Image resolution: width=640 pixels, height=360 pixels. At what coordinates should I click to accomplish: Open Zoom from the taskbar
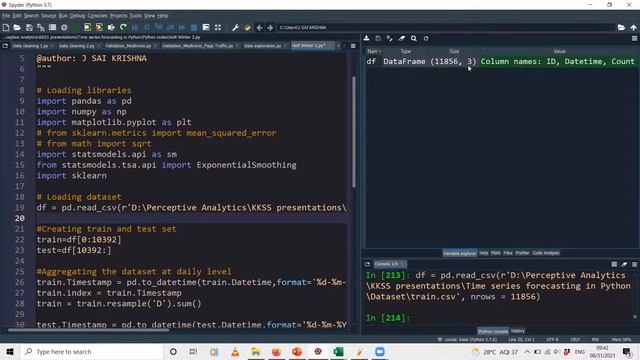tap(380, 351)
